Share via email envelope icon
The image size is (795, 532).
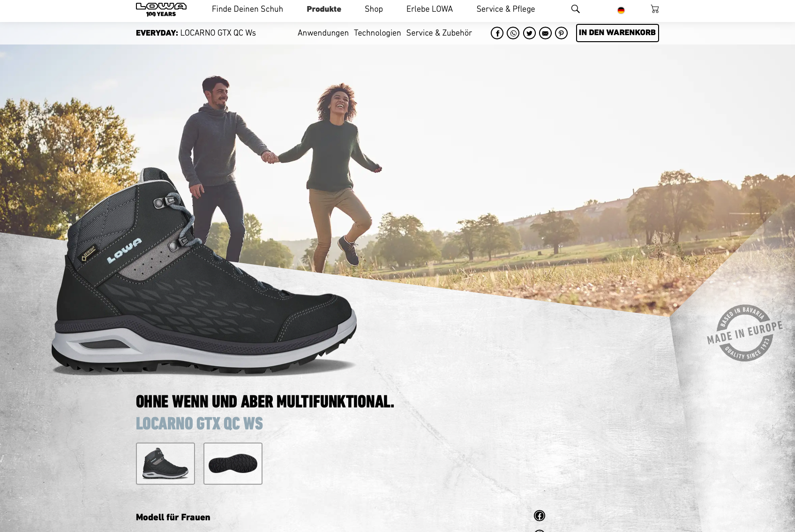545,33
